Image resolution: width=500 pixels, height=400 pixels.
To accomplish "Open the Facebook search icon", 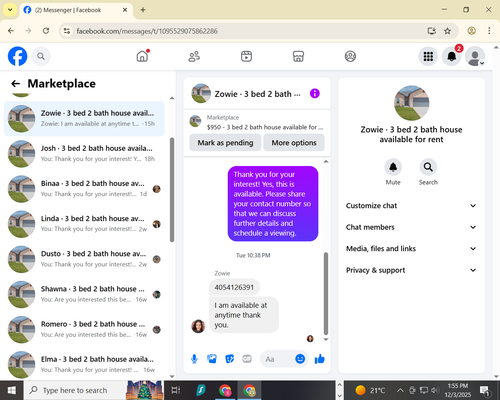I will click(41, 56).
